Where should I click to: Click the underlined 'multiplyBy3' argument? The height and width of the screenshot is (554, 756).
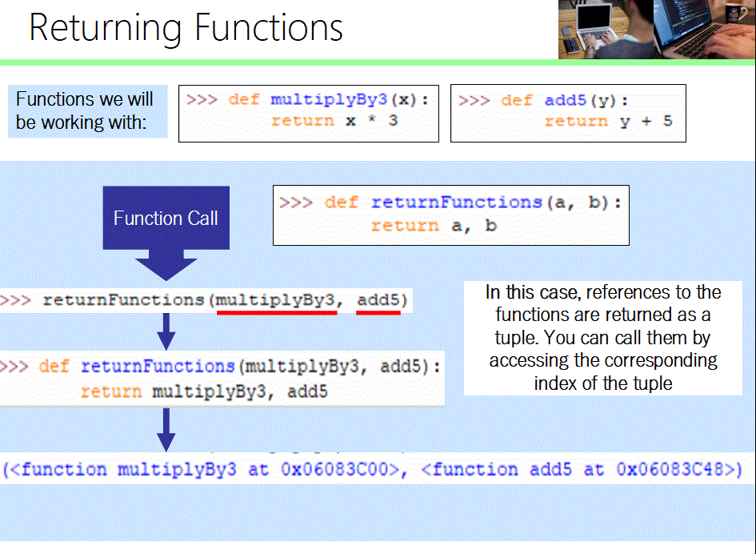[275, 300]
